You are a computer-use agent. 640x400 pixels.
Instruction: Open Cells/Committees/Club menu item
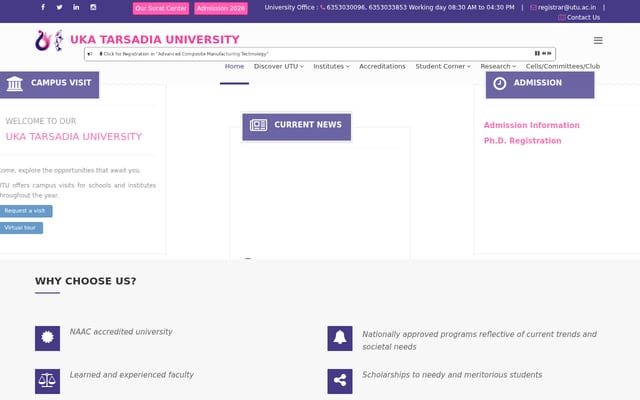click(x=563, y=66)
